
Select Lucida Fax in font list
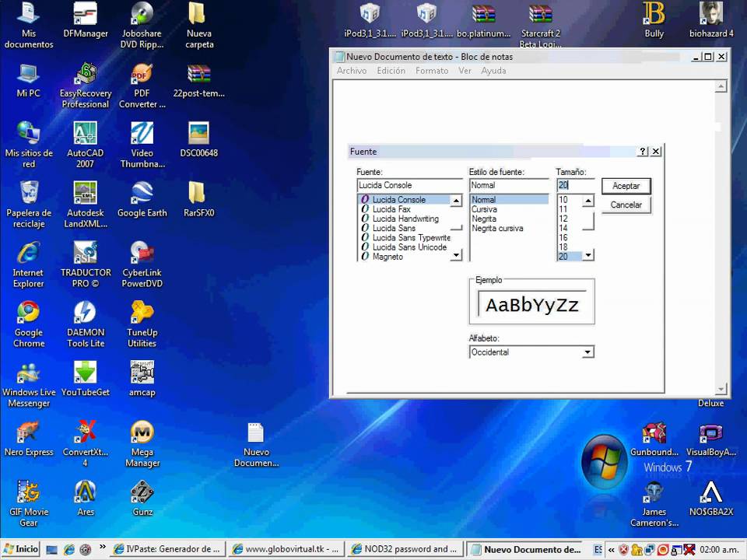tap(391, 209)
